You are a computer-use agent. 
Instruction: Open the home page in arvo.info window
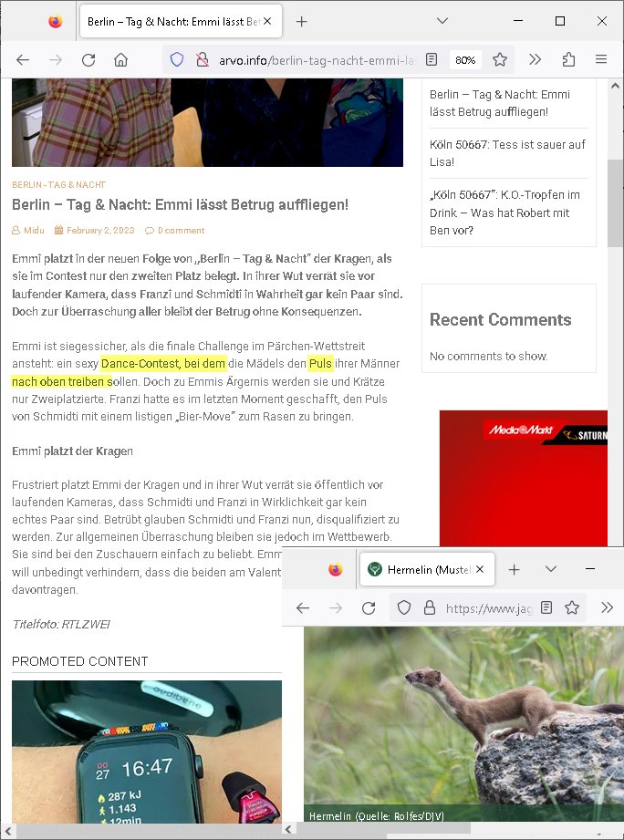pos(121,59)
